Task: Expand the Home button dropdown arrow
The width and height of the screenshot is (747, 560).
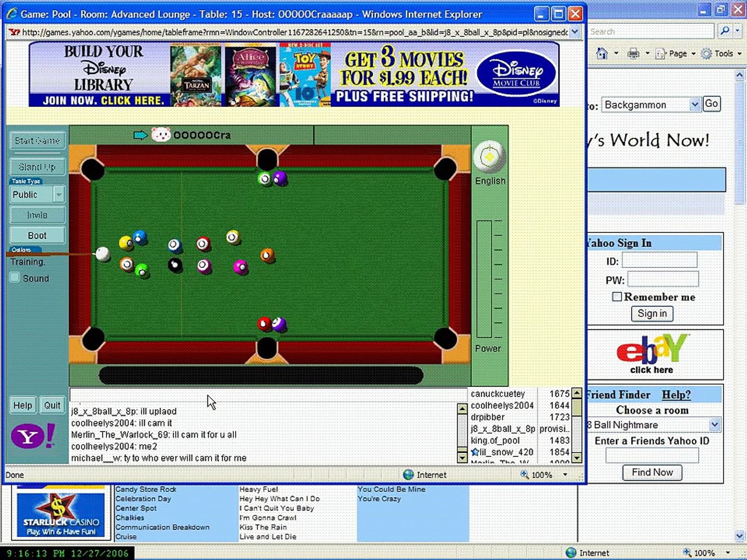Action: (x=616, y=53)
